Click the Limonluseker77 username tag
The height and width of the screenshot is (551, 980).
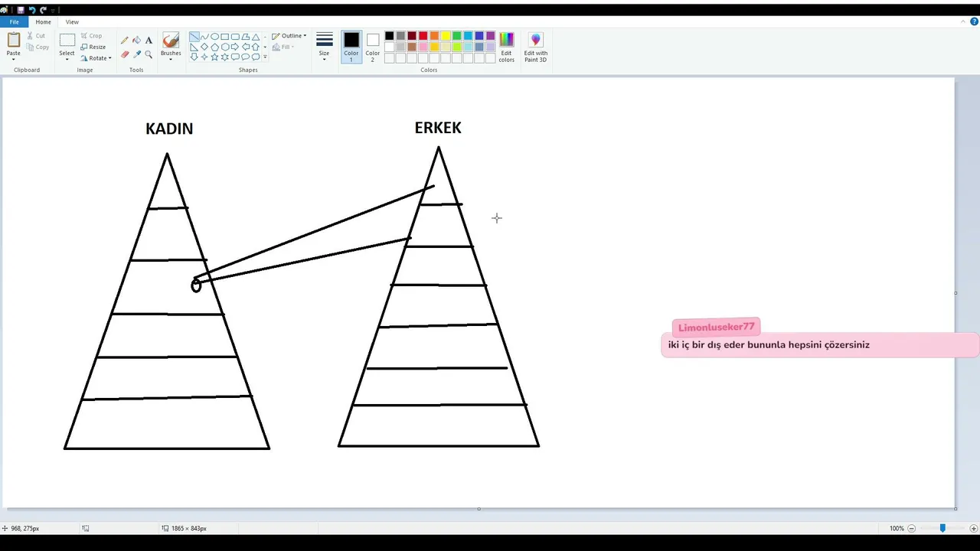(x=717, y=327)
